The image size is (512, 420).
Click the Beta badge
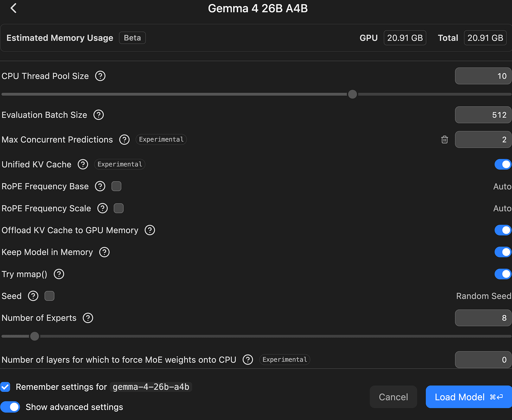coord(132,38)
